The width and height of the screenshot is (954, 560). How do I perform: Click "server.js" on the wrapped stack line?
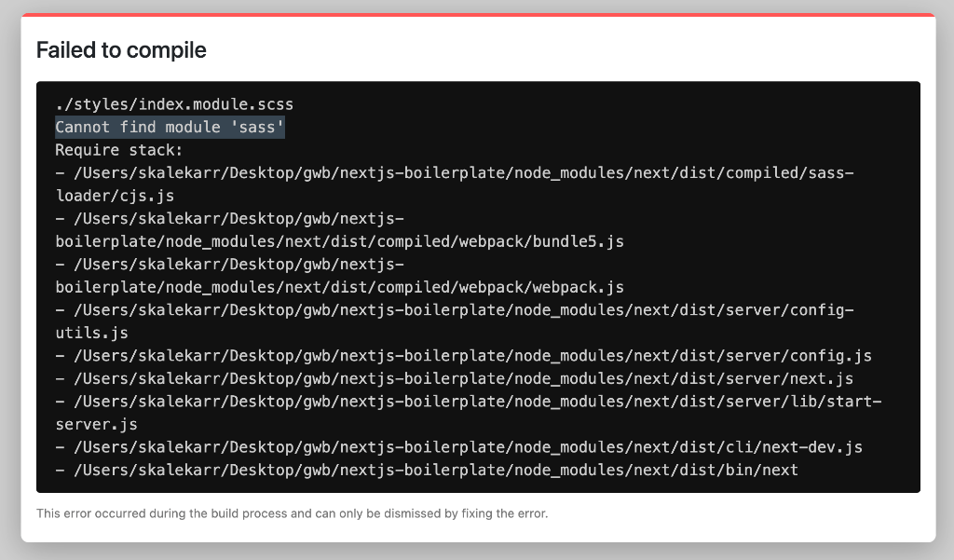point(96,424)
